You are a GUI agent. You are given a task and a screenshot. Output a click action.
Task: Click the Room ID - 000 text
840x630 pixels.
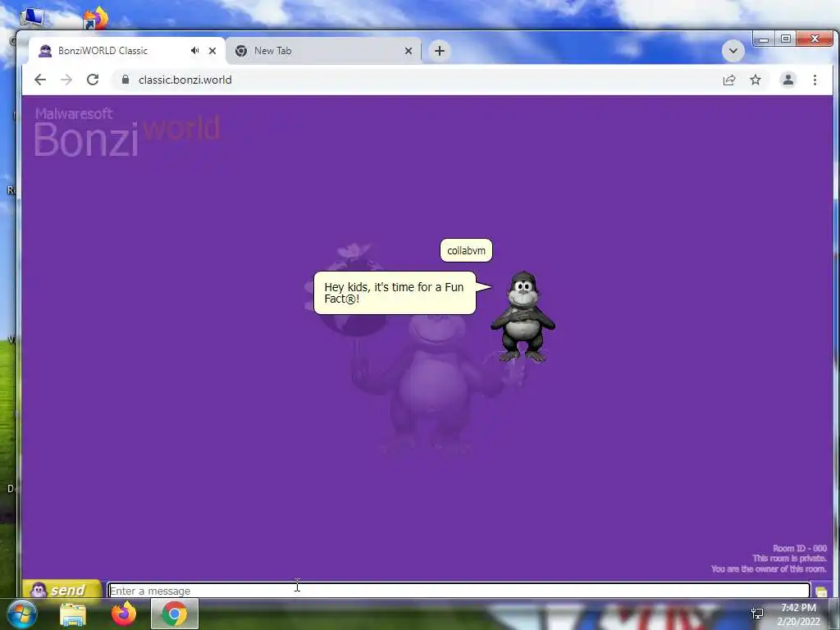(x=799, y=548)
